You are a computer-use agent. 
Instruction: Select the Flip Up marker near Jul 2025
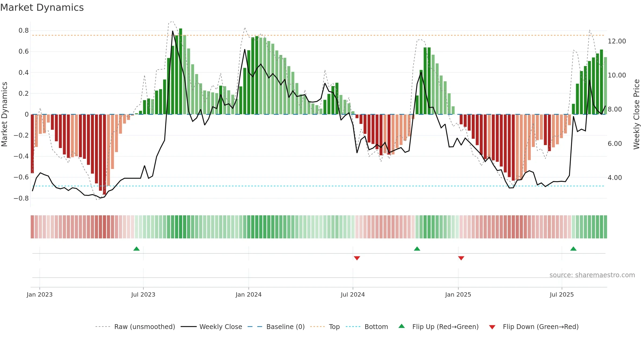[x=573, y=249]
